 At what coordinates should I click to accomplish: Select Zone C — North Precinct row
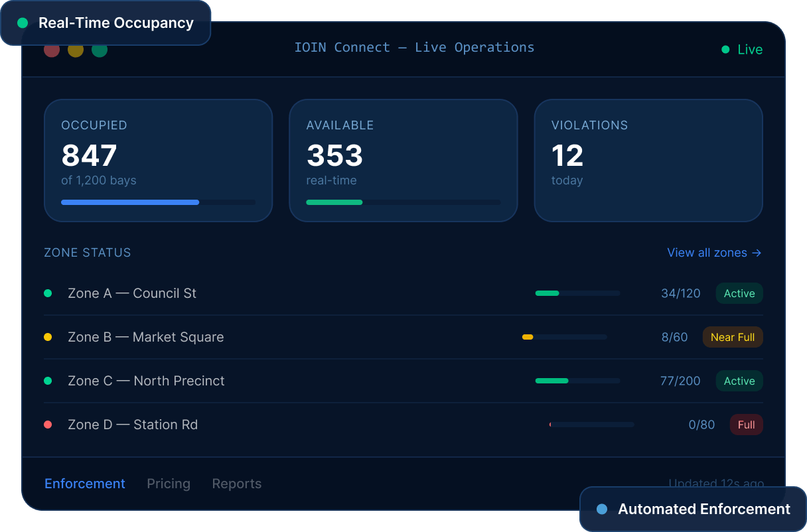point(403,381)
